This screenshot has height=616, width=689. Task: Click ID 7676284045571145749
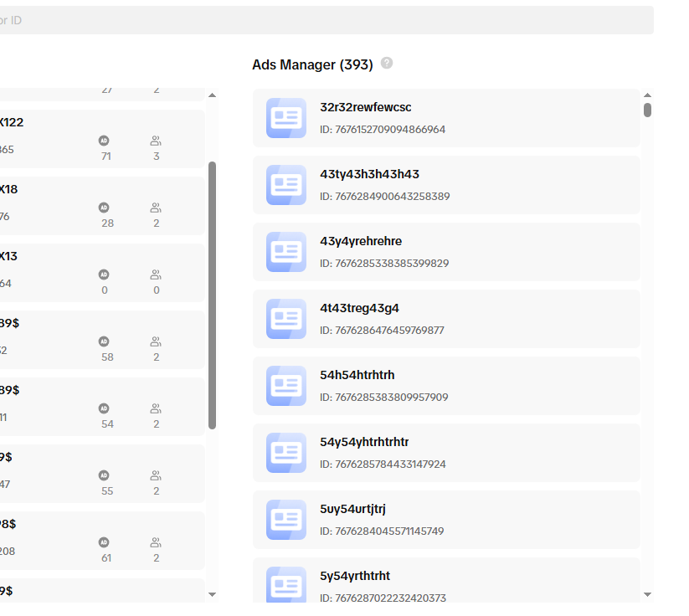pos(382,531)
